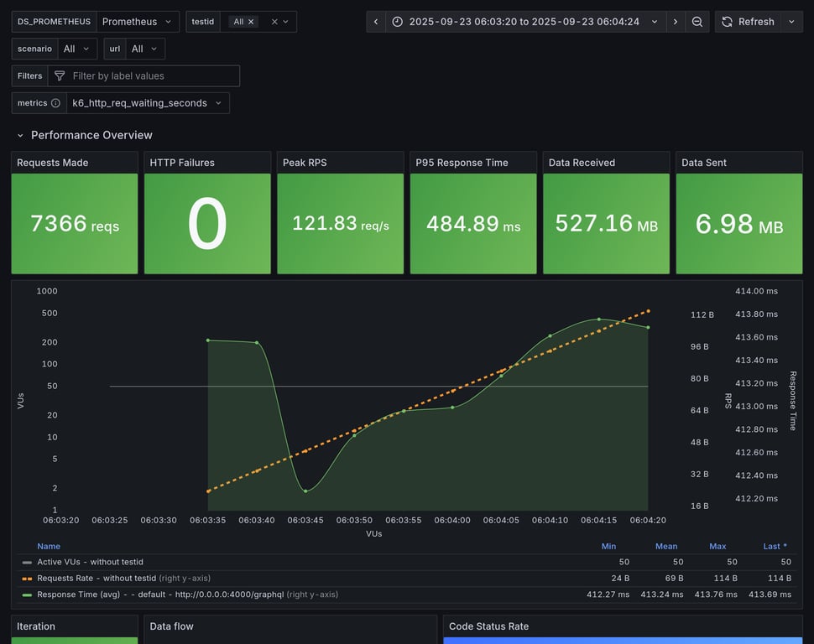
Task: Open the refresh interval dropdown
Action: coord(791,22)
